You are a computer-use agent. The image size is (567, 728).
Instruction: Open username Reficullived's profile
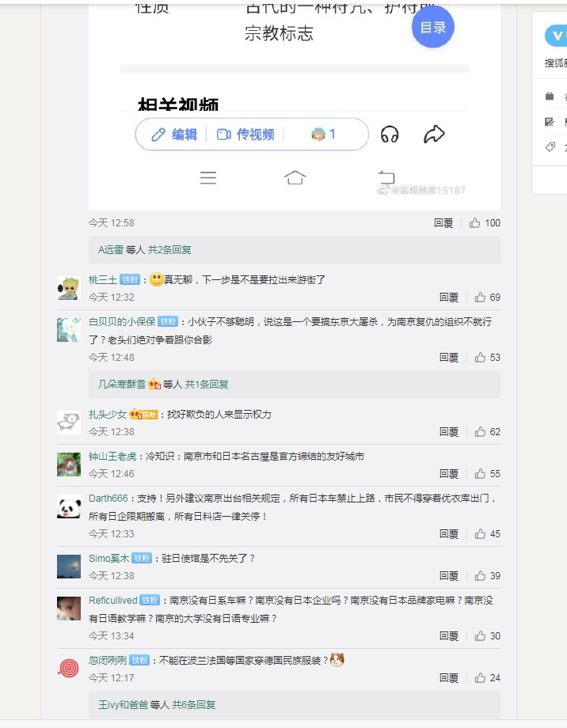tap(112, 600)
